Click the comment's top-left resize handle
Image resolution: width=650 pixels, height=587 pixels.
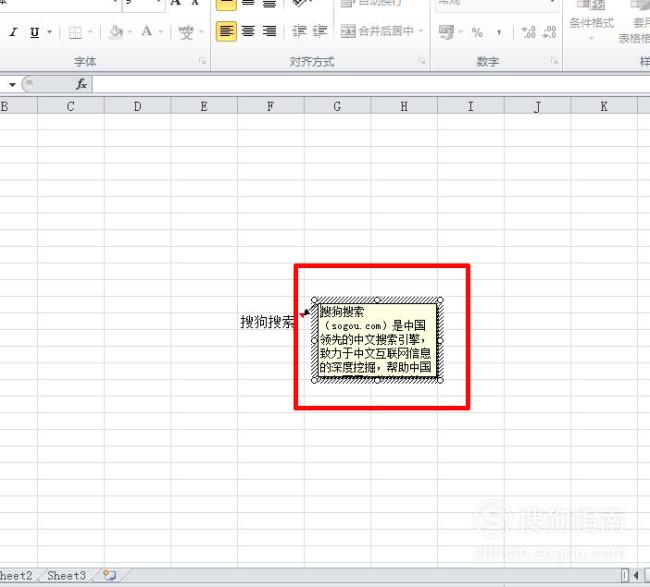pos(314,300)
